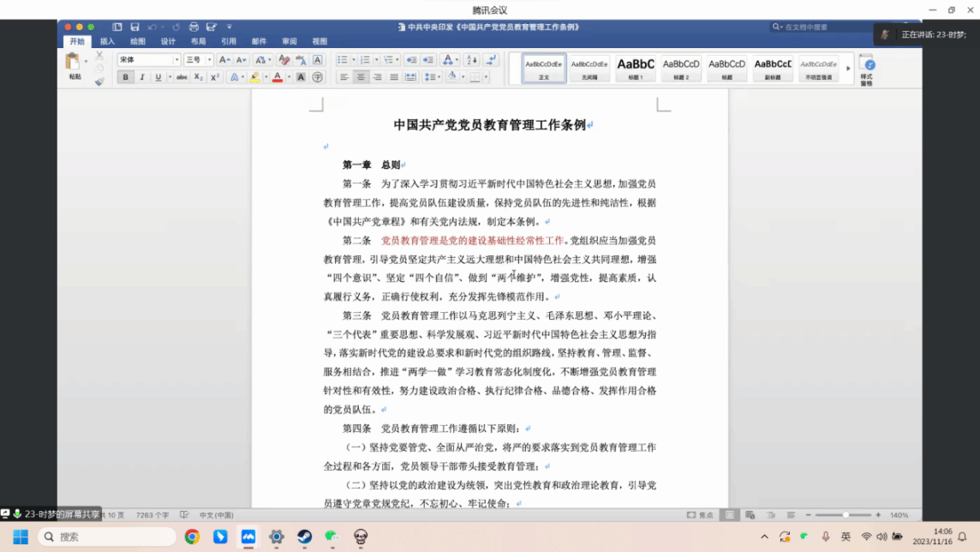Expand the styles gallery arrow
This screenshot has height=552, width=980.
click(x=848, y=69)
